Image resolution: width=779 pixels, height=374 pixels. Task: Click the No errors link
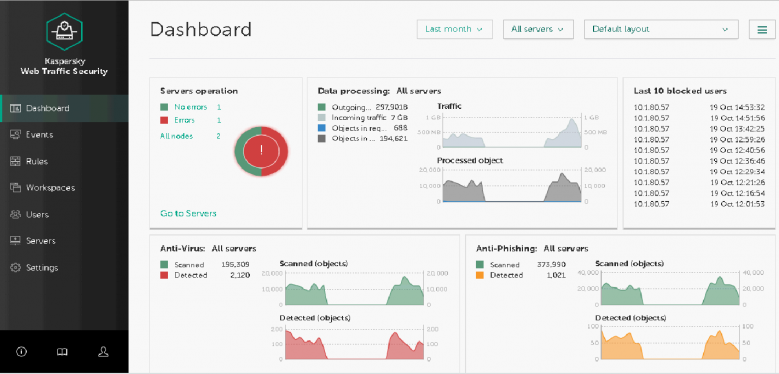pos(190,107)
